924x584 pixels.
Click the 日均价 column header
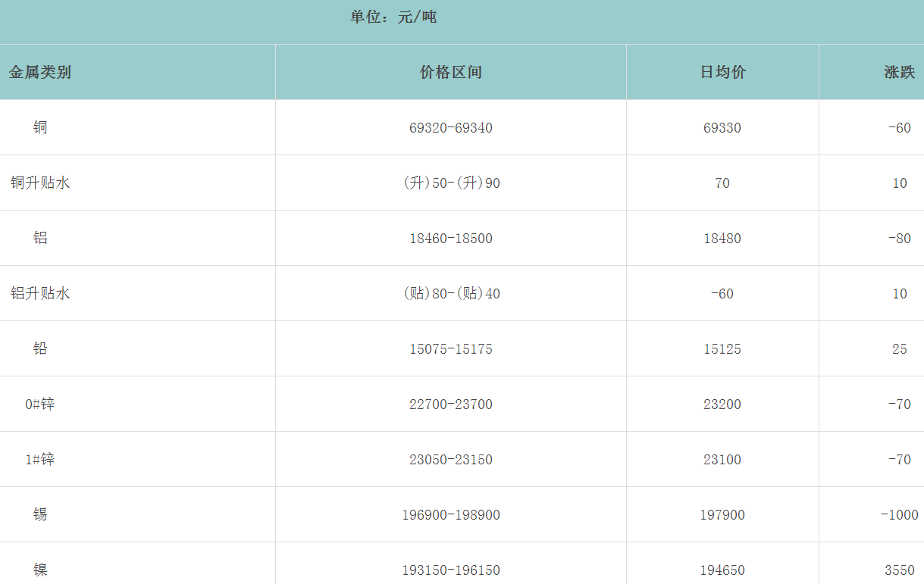point(722,73)
